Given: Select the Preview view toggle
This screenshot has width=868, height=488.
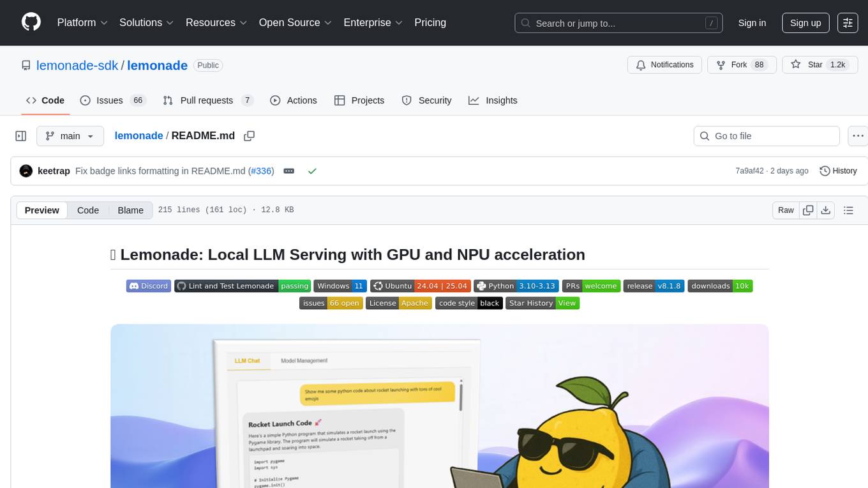Looking at the screenshot, I should tap(42, 210).
